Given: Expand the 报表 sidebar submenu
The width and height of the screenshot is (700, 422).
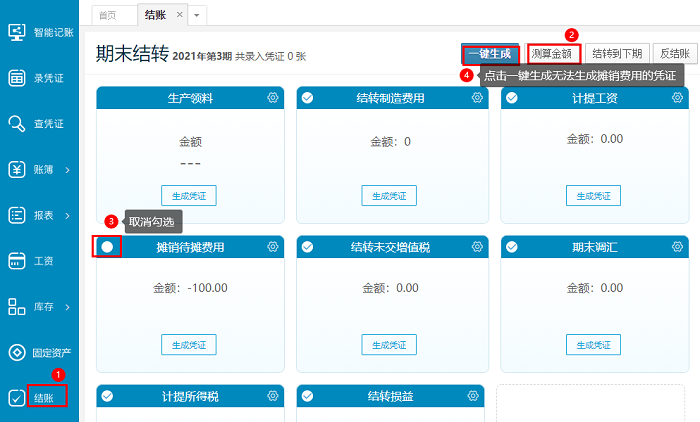Looking at the screenshot, I should [67, 215].
